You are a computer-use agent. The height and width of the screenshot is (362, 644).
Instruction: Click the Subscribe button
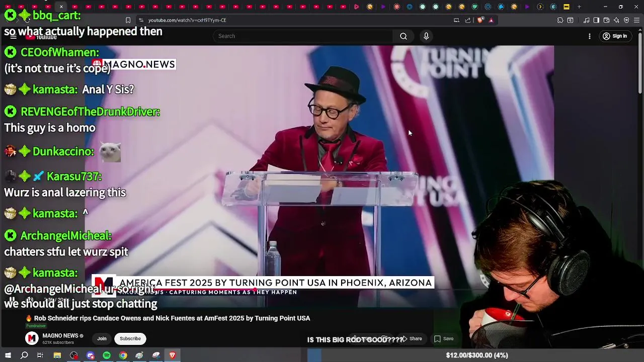pyautogui.click(x=130, y=339)
